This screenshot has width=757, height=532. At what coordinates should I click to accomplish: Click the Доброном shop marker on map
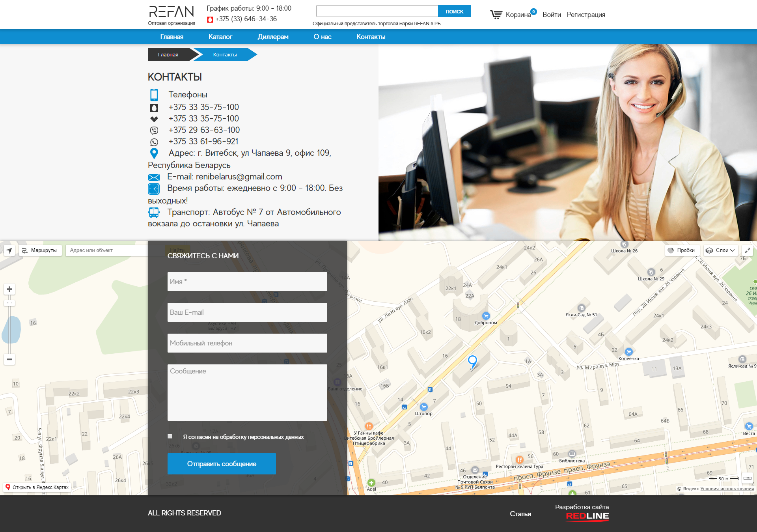tap(486, 315)
